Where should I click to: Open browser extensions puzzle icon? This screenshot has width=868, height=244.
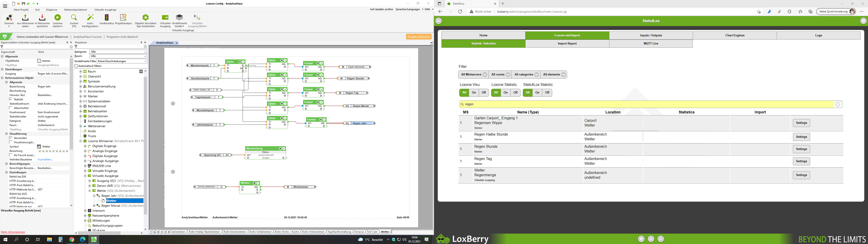[790, 12]
